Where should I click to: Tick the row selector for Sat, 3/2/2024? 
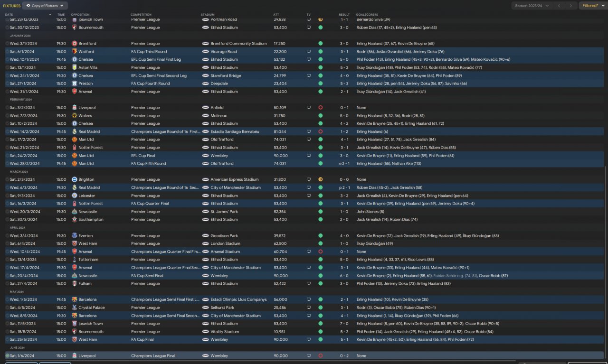(x=7, y=107)
